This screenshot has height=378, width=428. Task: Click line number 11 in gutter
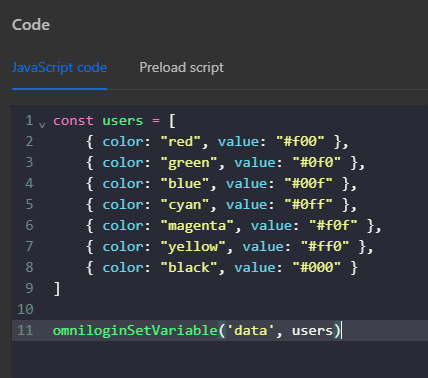click(x=25, y=330)
